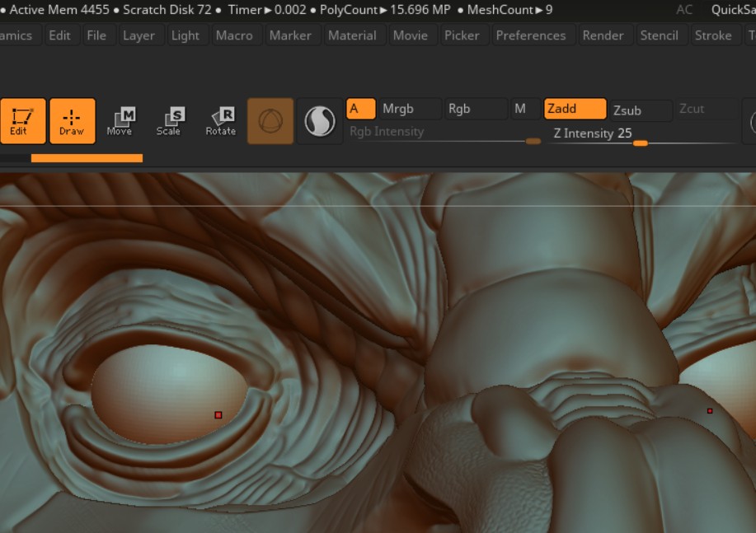This screenshot has width=756, height=533.
Task: Open the Render menu
Action: (603, 35)
